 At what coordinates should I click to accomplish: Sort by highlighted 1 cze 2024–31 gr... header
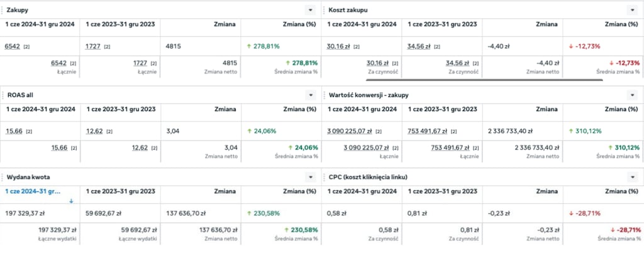pyautogui.click(x=32, y=191)
